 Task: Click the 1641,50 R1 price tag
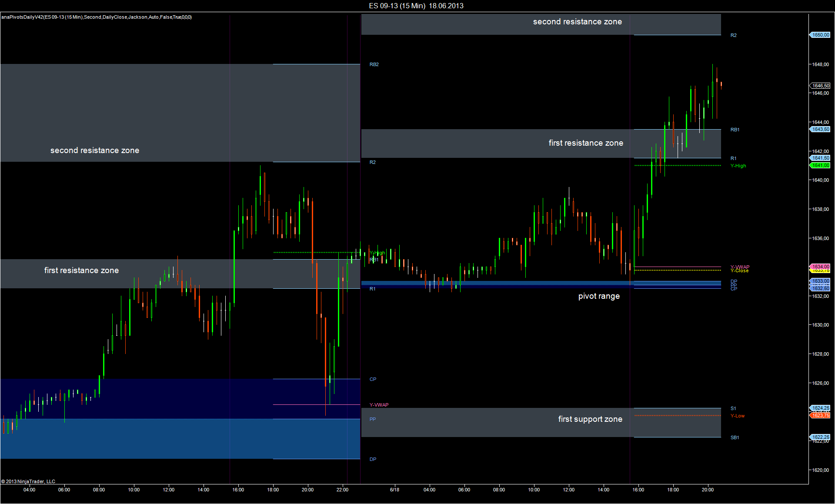(x=820, y=158)
